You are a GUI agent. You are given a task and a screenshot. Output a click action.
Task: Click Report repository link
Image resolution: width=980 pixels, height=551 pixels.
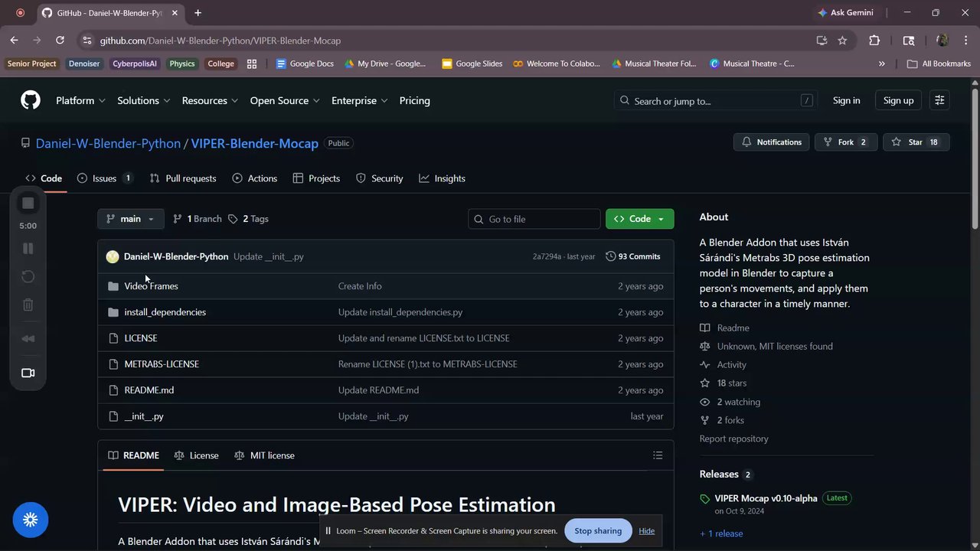coord(733,439)
